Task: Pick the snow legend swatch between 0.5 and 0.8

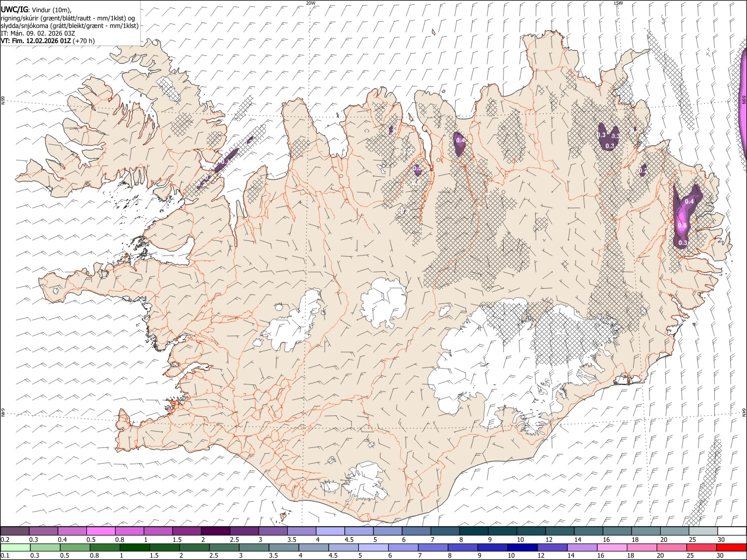Action: [x=100, y=531]
